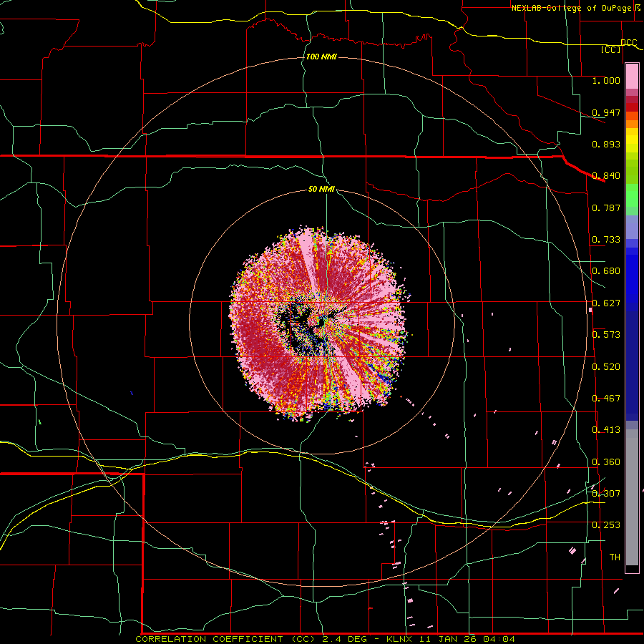This screenshot has width=644, height=644.
Task: Click the light pink swatch topping the color bar
Action: [x=632, y=77]
